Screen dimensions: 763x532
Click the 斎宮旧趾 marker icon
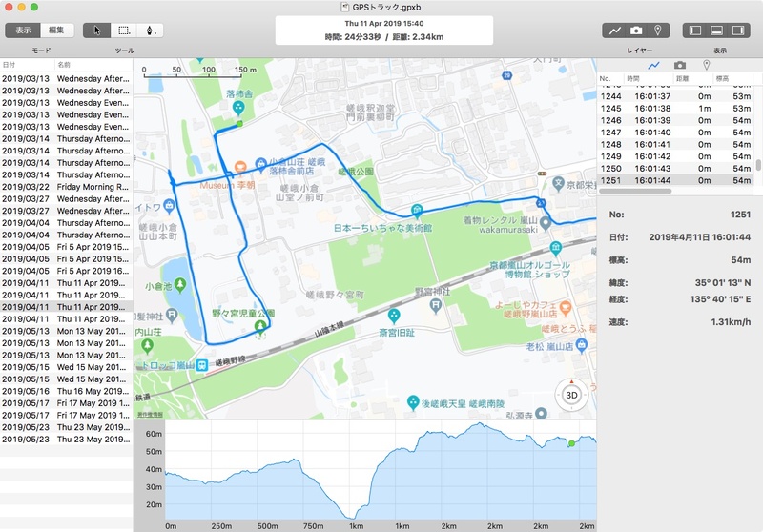click(x=394, y=317)
